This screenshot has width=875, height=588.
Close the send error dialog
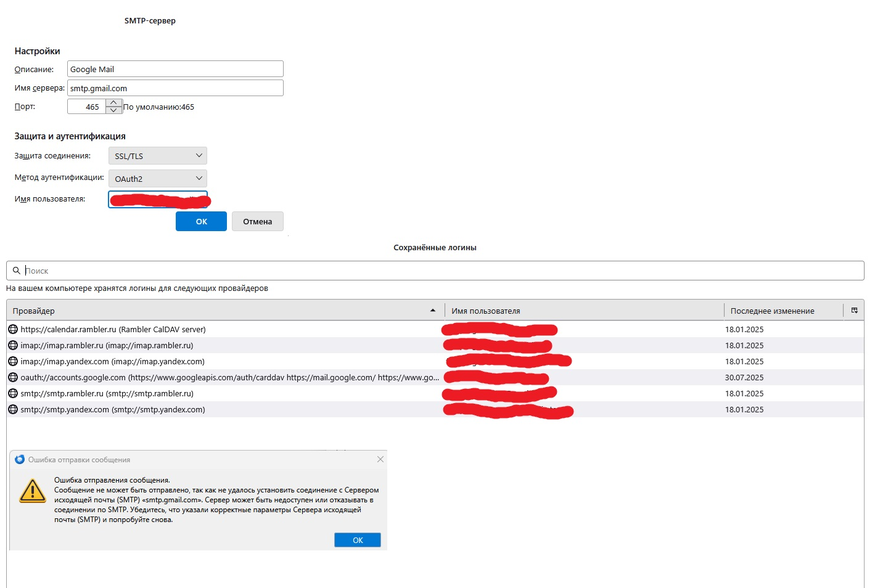tap(380, 459)
